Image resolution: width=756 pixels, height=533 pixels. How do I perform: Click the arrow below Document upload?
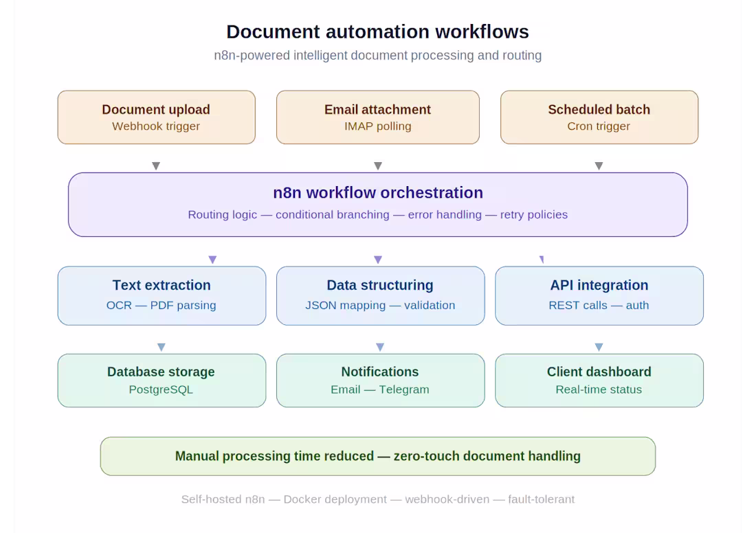tap(156, 165)
